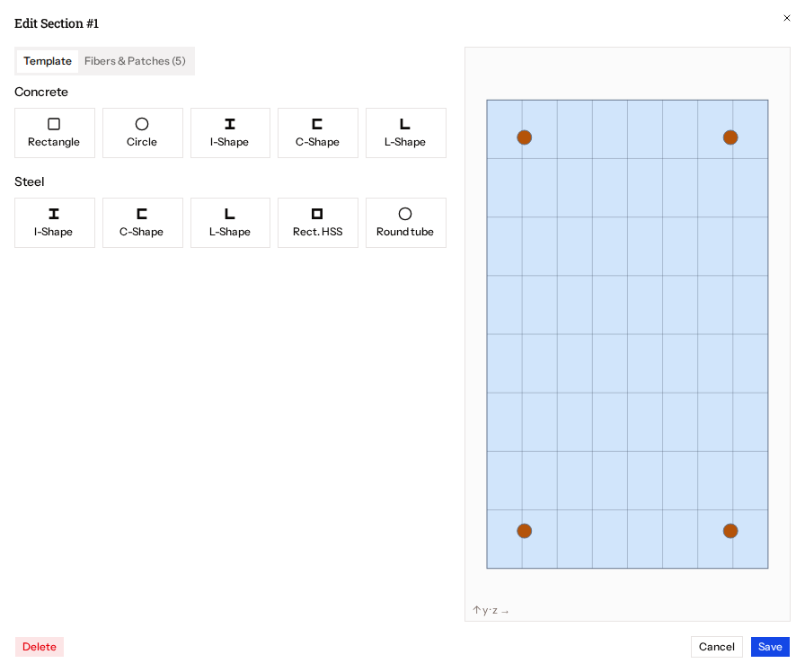Click the Edit Section #1 title
This screenshot has height=672, width=805.
coord(57,23)
